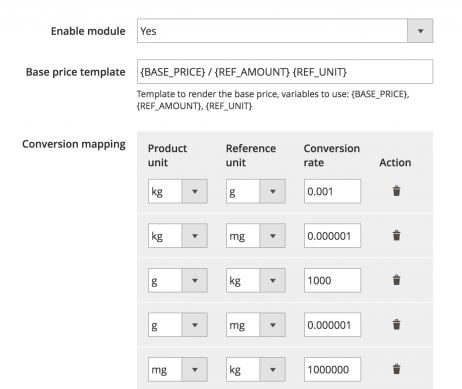
Task: Open product unit dropdown in first row
Action: click(x=178, y=191)
